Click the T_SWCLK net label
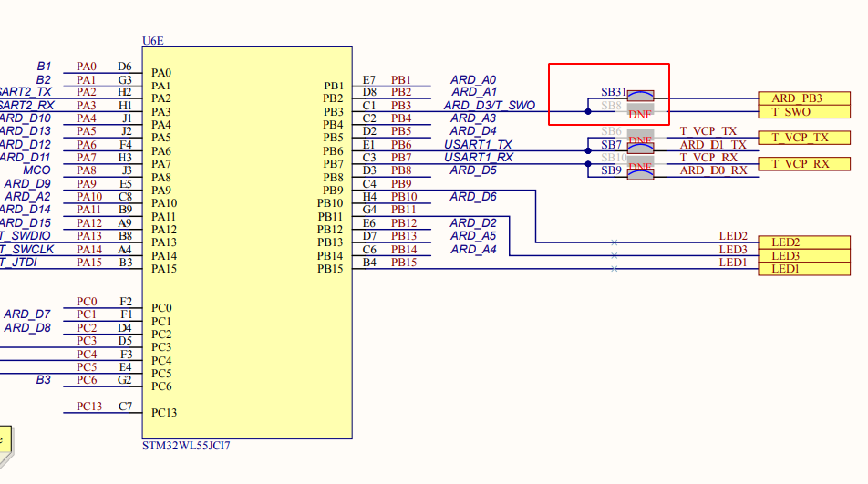The height and width of the screenshot is (484, 868). pos(26,250)
